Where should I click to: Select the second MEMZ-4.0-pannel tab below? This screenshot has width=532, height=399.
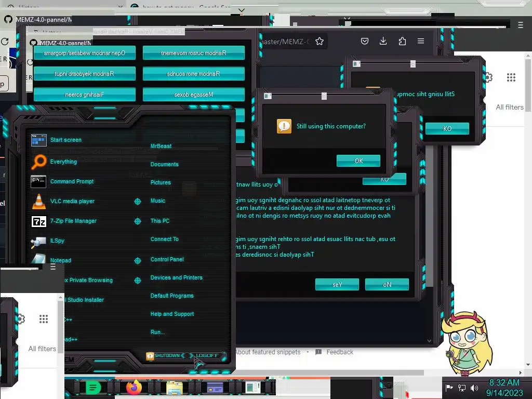pyautogui.click(x=61, y=43)
